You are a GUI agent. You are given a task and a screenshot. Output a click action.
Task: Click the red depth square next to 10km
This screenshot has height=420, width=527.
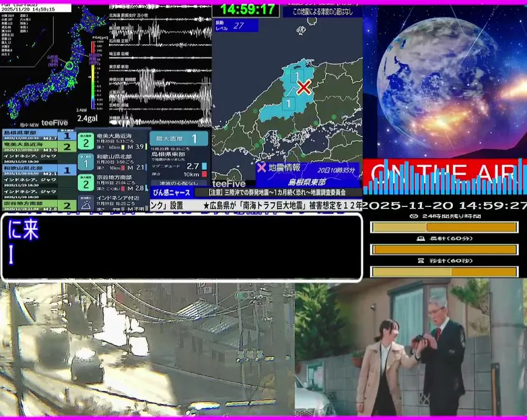[x=204, y=174]
